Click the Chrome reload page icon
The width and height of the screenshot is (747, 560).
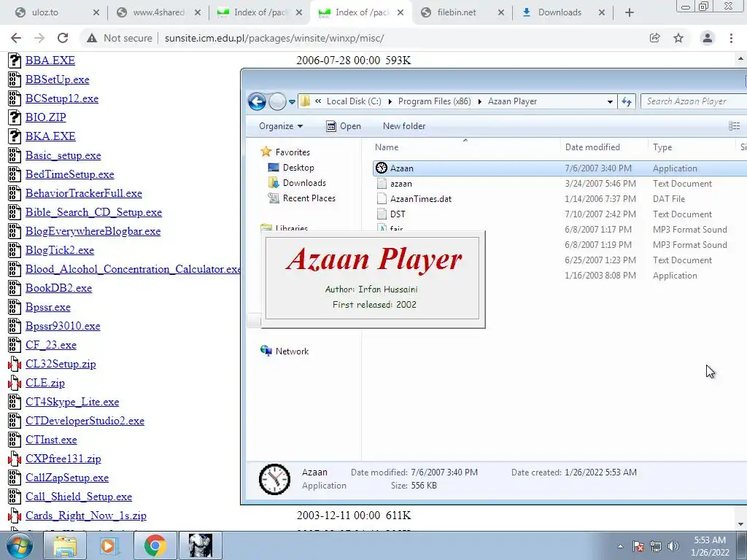click(63, 38)
